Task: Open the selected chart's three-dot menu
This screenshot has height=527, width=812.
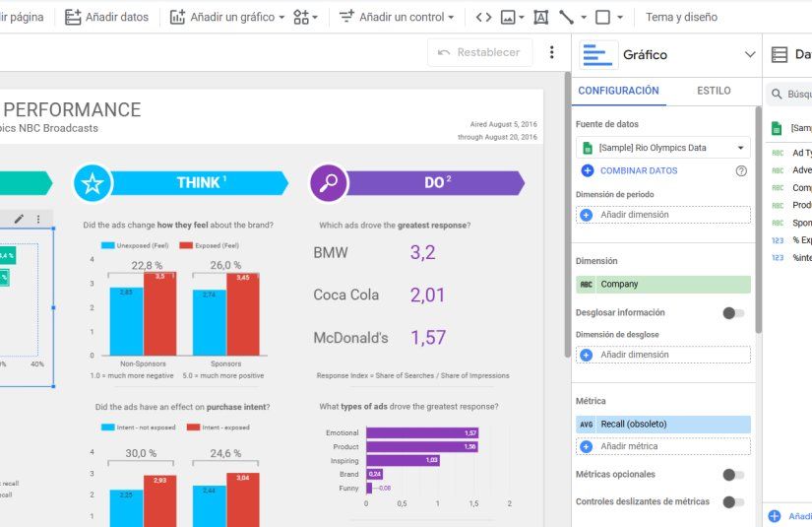Action: [x=38, y=219]
